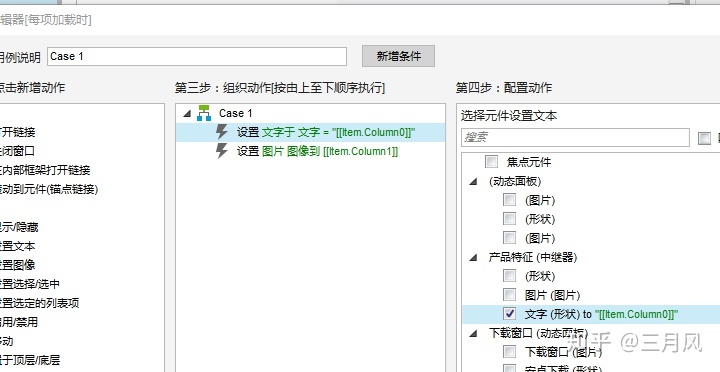This screenshot has height=372, width=720.
Task: Uncheck the 文字 (形状) checkbox
Action: pos(509,314)
